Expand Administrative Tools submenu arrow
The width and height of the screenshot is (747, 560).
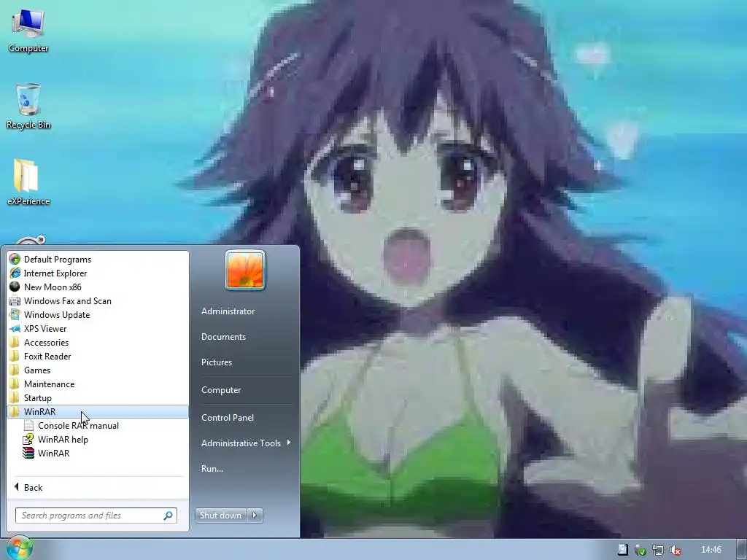[289, 443]
